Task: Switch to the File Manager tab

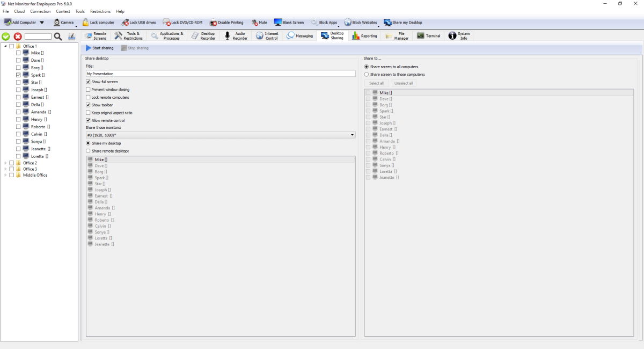Action: tap(397, 36)
